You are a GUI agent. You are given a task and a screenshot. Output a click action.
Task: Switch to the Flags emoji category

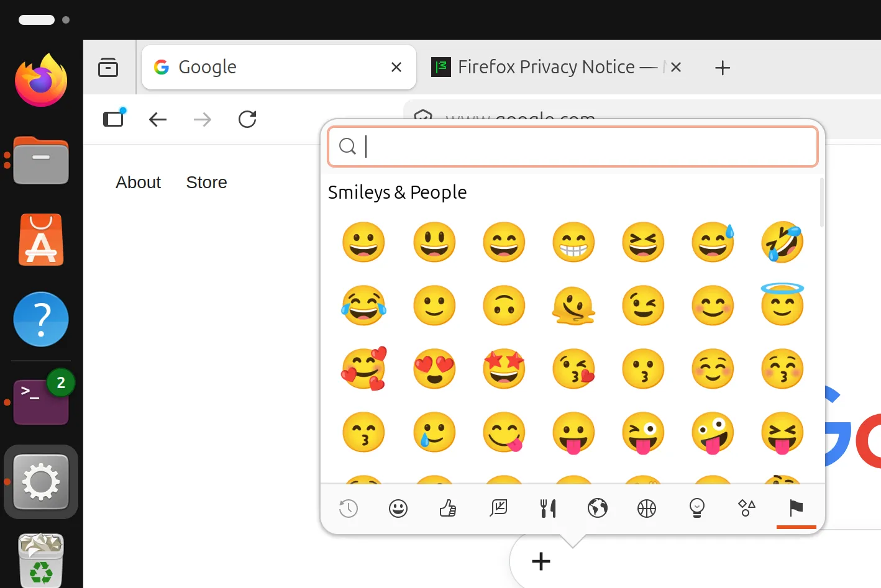[796, 509]
